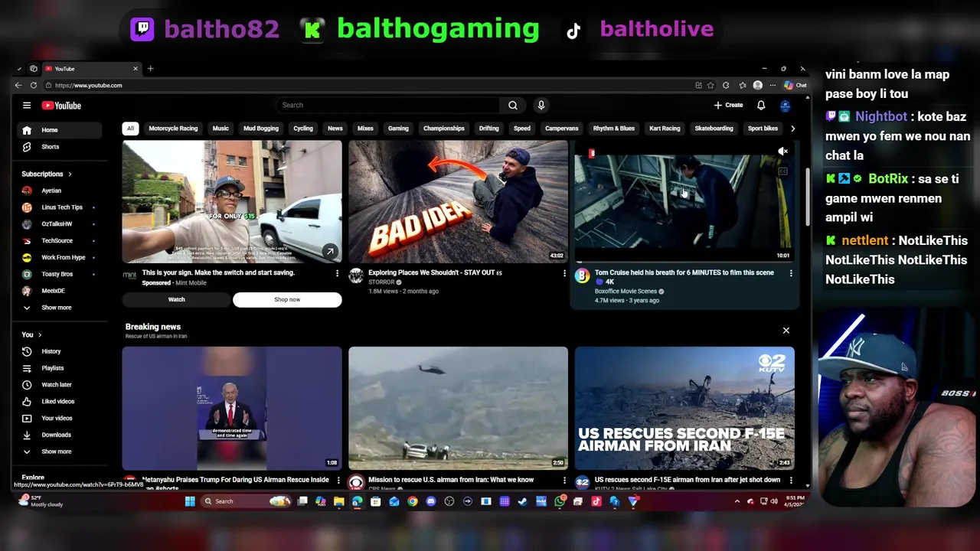Viewport: 980px width, 551px height.
Task: Open the browser extensions icon
Action: point(725,85)
